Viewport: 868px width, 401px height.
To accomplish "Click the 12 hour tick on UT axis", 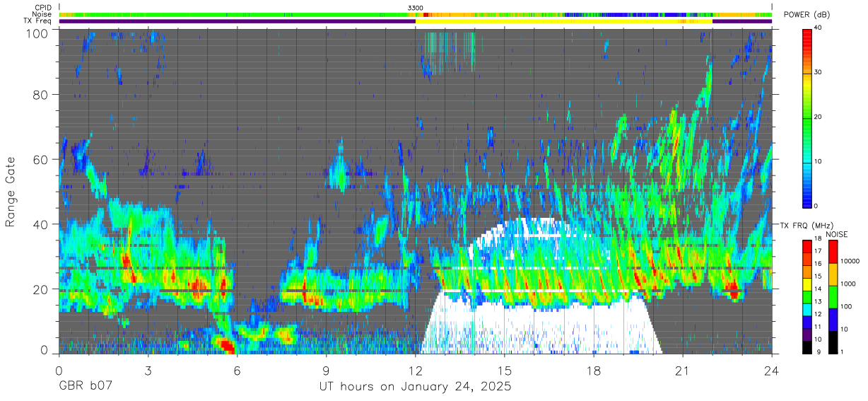I will pyautogui.click(x=416, y=370).
